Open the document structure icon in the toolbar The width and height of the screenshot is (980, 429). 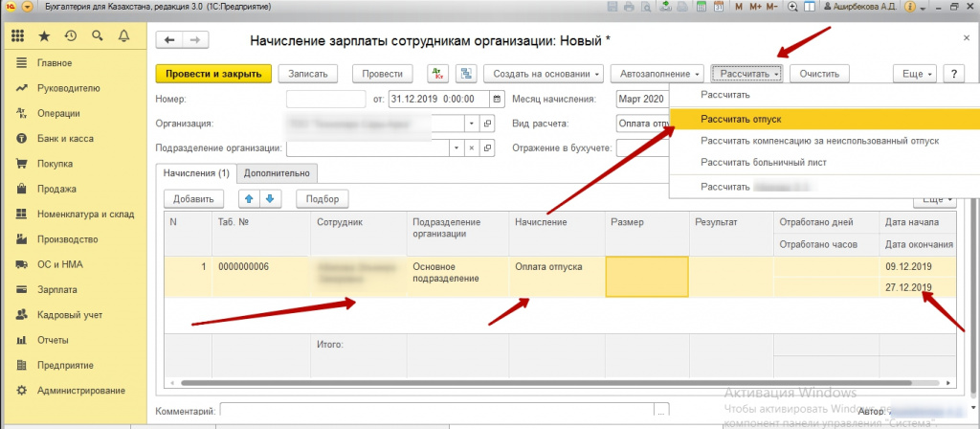pos(466,74)
